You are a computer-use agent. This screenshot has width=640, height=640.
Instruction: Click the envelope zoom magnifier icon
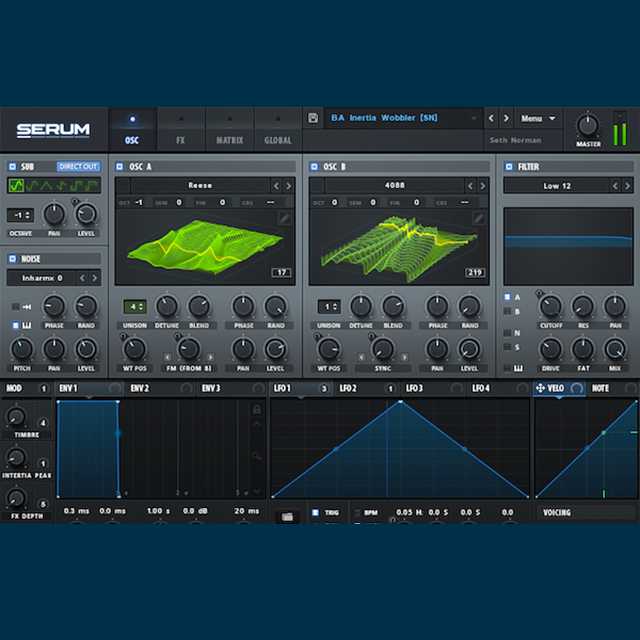coord(257,456)
